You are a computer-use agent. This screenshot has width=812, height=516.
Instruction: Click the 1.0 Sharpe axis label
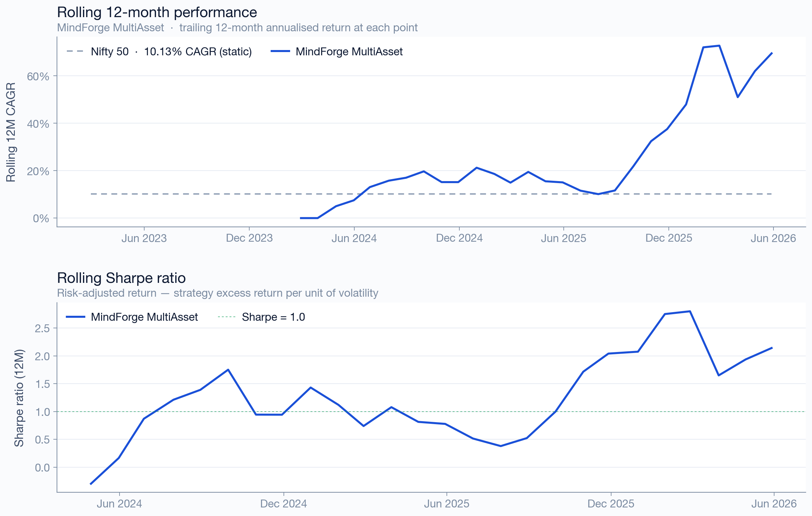[42, 412]
